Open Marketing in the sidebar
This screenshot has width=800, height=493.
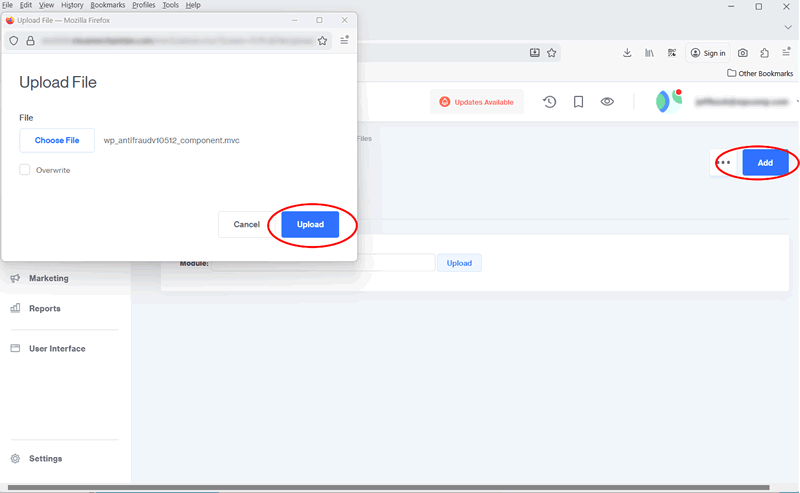click(x=48, y=278)
